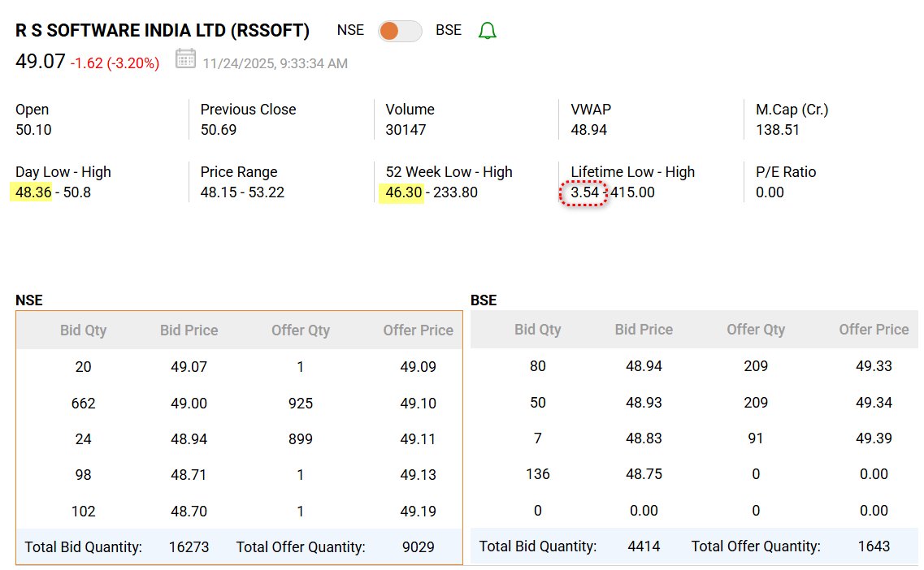Toggle the NSE/BSE exchange switch

point(400,31)
